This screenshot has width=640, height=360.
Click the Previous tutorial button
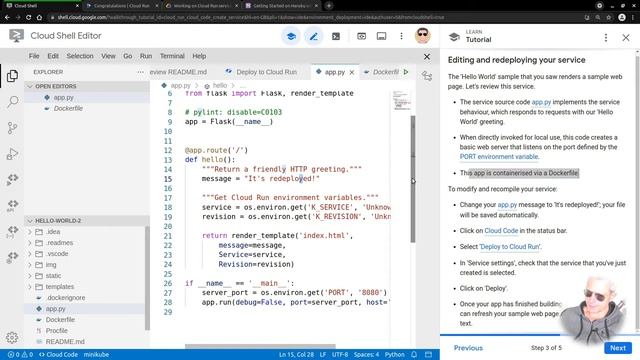click(468, 348)
